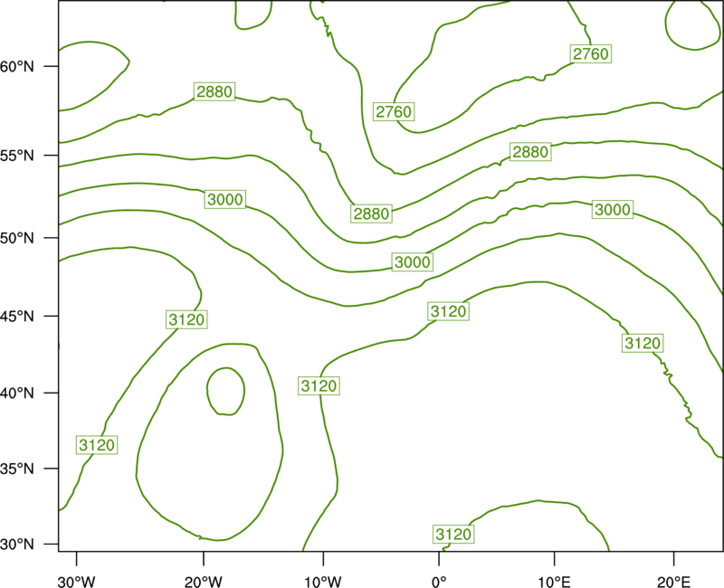Screen dimensions: 724x588
Task: Click the 60°N latitude axis label
Action: [x=17, y=66]
